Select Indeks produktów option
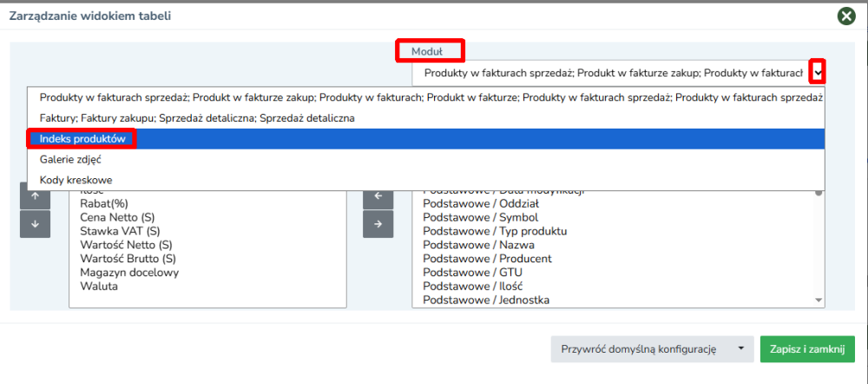 426,139
